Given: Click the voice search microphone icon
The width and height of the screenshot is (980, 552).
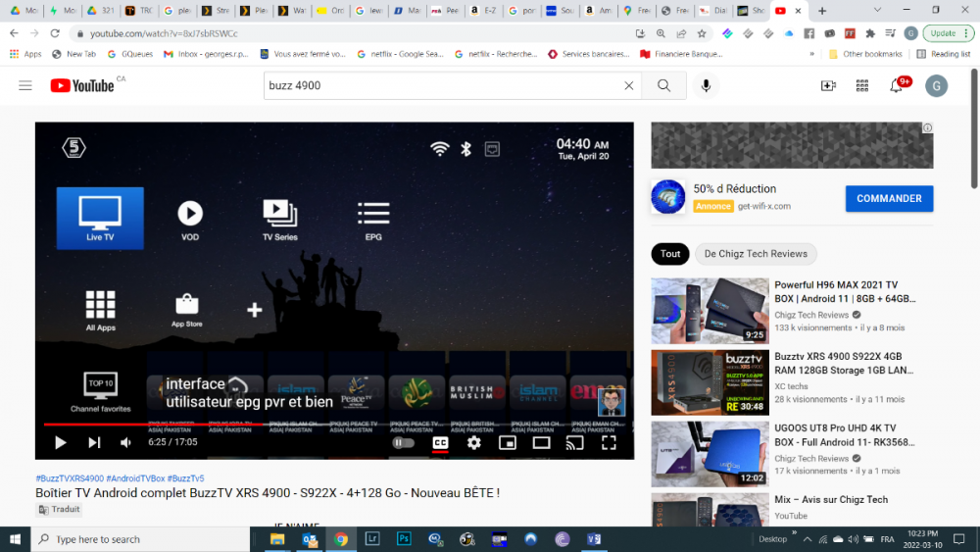Looking at the screenshot, I should coord(706,86).
